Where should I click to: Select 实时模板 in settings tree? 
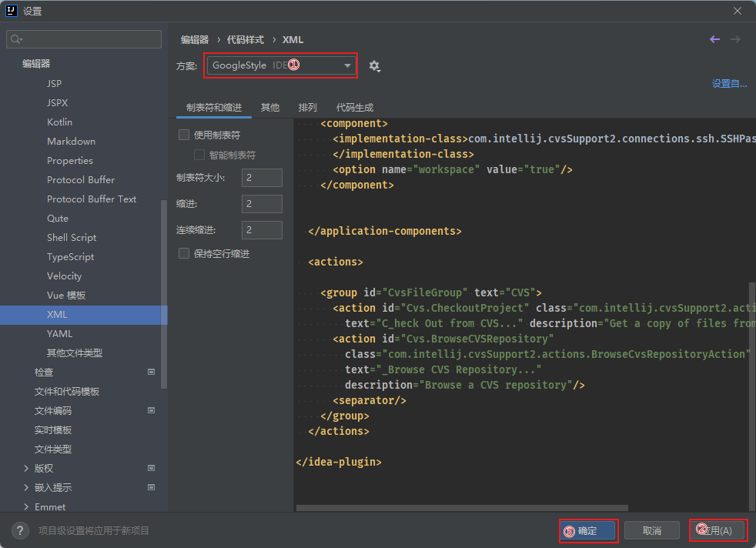[x=52, y=430]
